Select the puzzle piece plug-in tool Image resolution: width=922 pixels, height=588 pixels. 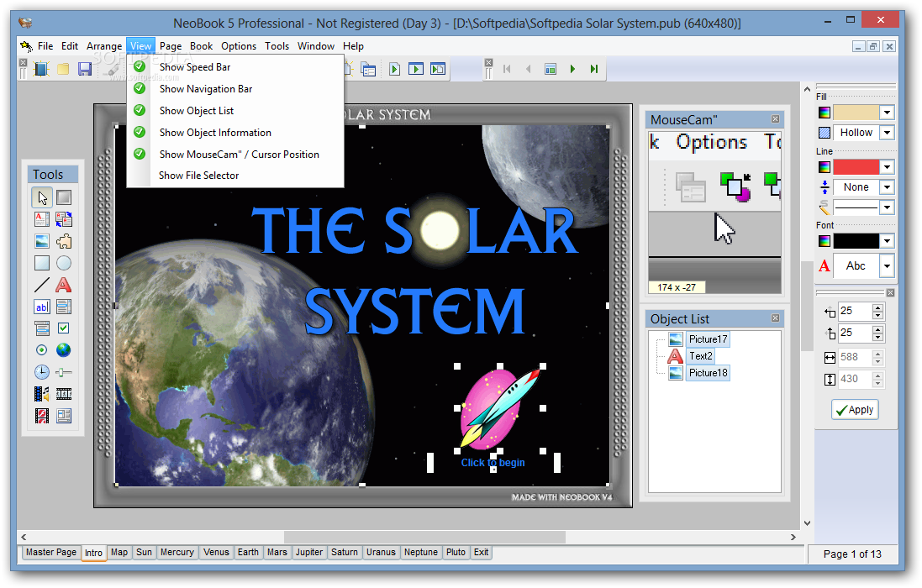(64, 241)
